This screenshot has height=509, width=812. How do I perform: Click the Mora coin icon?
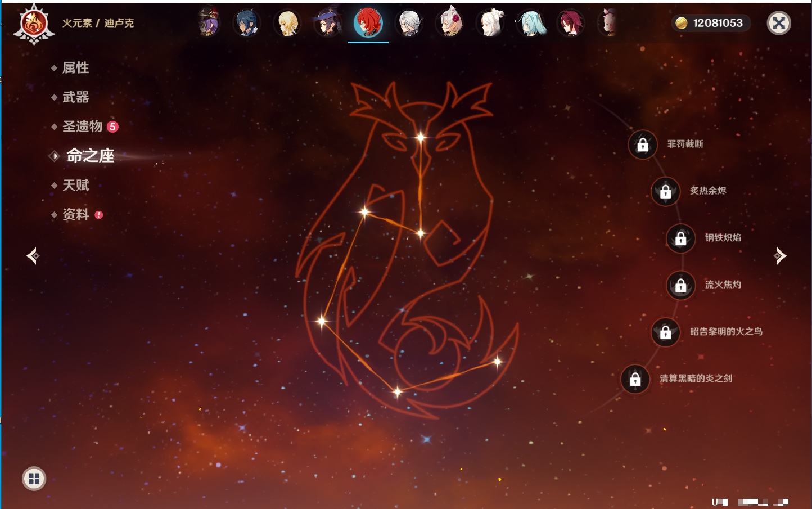tap(682, 23)
